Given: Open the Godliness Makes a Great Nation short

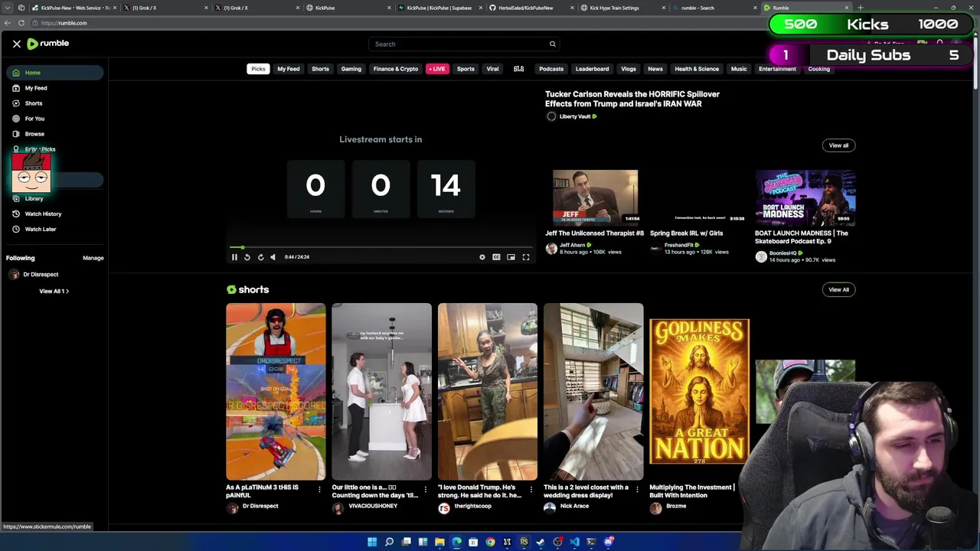Looking at the screenshot, I should [x=699, y=391].
